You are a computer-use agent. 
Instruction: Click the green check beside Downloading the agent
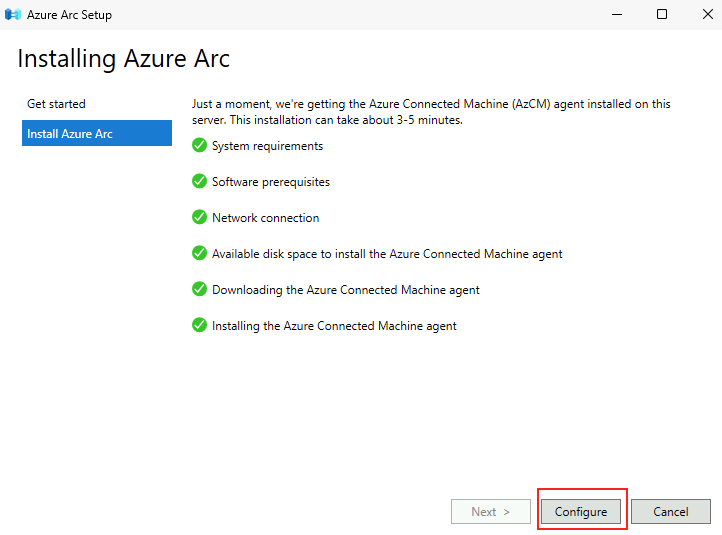(x=199, y=289)
